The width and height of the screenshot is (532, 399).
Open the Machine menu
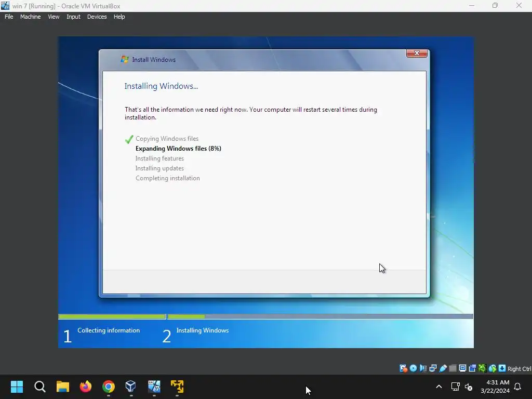coord(30,17)
